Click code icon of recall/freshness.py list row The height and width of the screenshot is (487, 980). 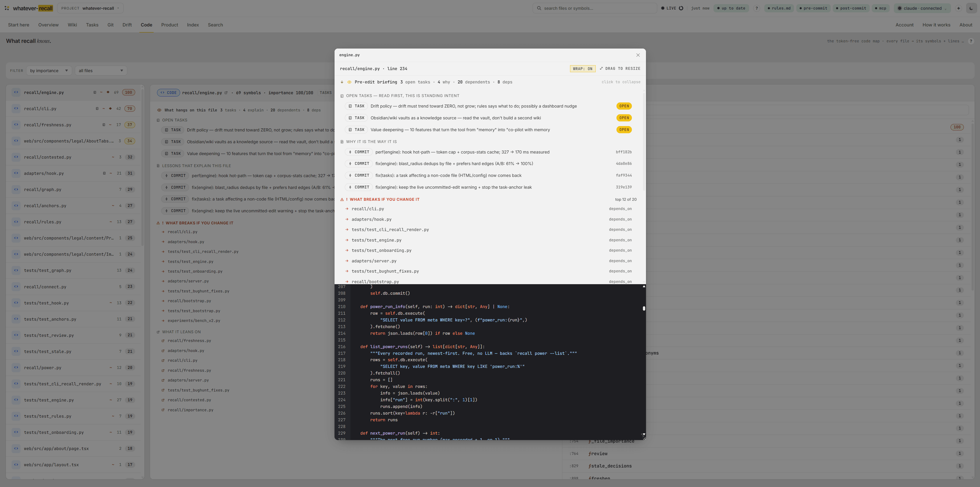click(16, 125)
